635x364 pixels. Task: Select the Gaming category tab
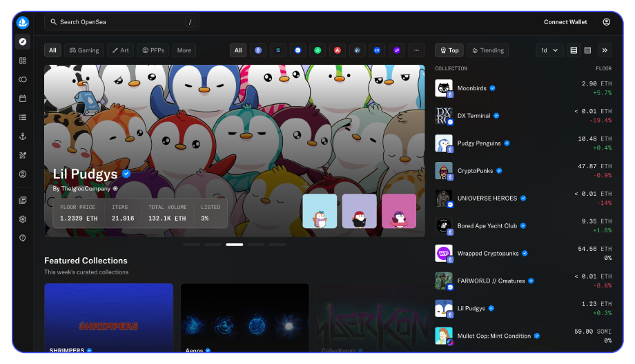[84, 50]
